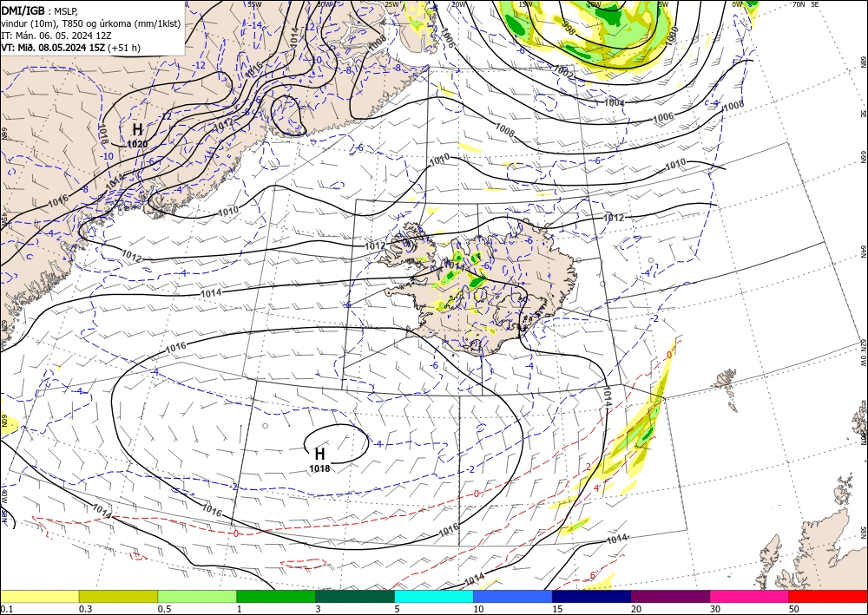
Task: Click the H 1020 high pressure marker
Action: click(x=137, y=135)
